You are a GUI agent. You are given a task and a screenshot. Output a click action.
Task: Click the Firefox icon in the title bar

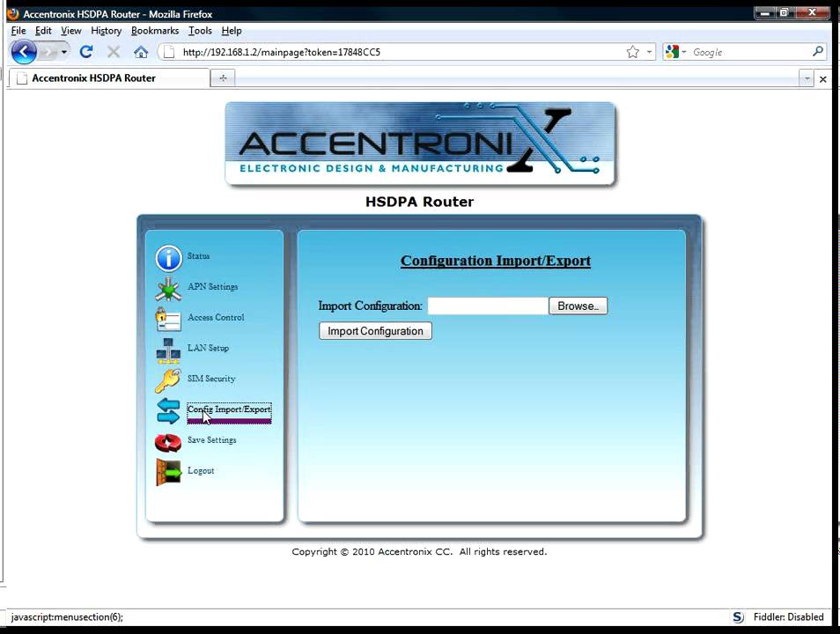pos(13,13)
